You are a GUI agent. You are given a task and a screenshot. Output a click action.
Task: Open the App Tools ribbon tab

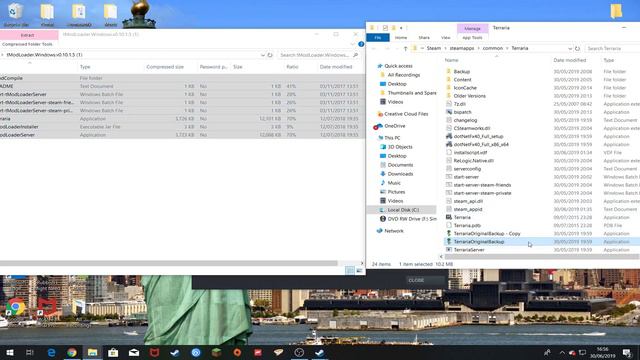[472, 38]
